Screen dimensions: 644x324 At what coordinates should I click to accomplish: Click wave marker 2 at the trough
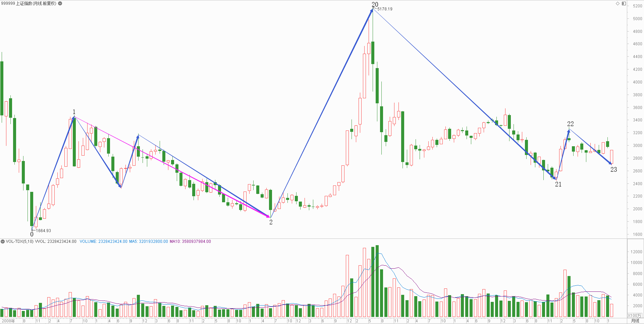[x=271, y=222]
